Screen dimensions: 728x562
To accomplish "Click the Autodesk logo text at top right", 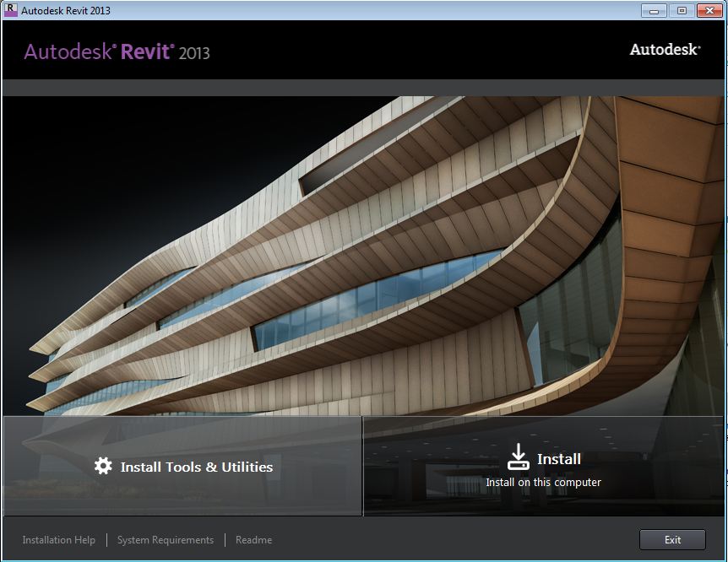I will pos(665,49).
